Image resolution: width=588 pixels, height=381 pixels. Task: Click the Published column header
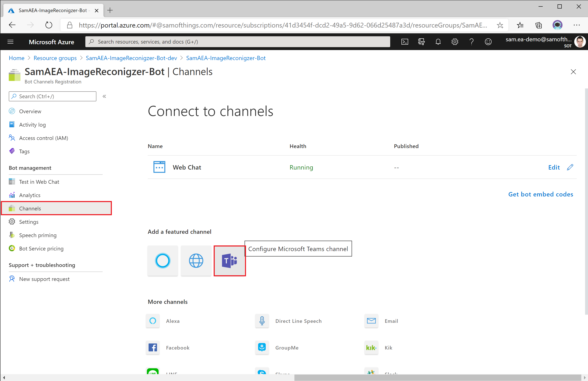(x=406, y=146)
